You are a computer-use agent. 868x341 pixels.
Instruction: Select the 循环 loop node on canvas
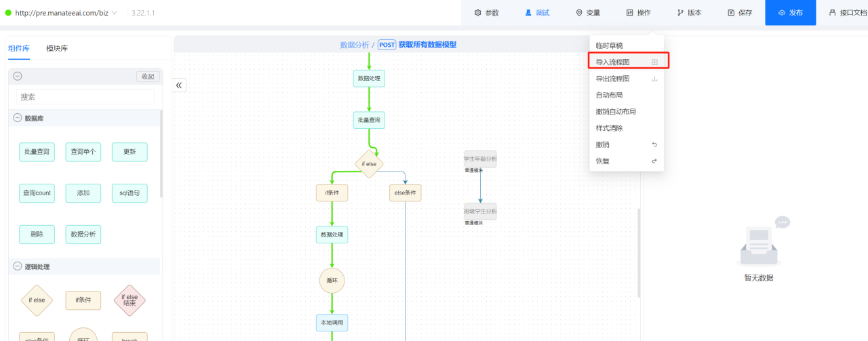tap(332, 280)
